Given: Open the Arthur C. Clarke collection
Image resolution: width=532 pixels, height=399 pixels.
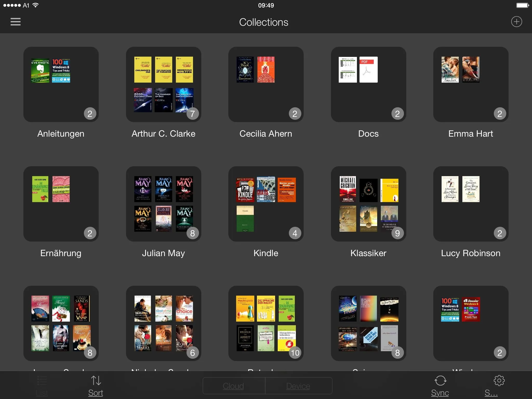Looking at the screenshot, I should point(163,85).
